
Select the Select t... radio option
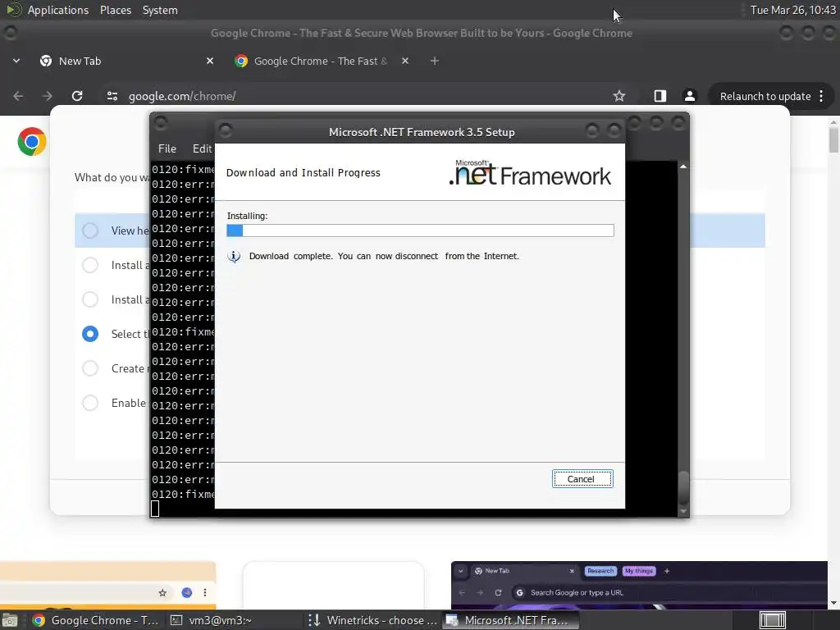pos(90,334)
